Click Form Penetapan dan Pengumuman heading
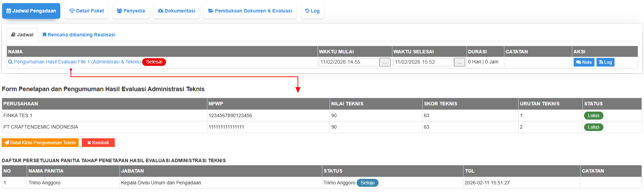The image size is (644, 192). (103, 89)
